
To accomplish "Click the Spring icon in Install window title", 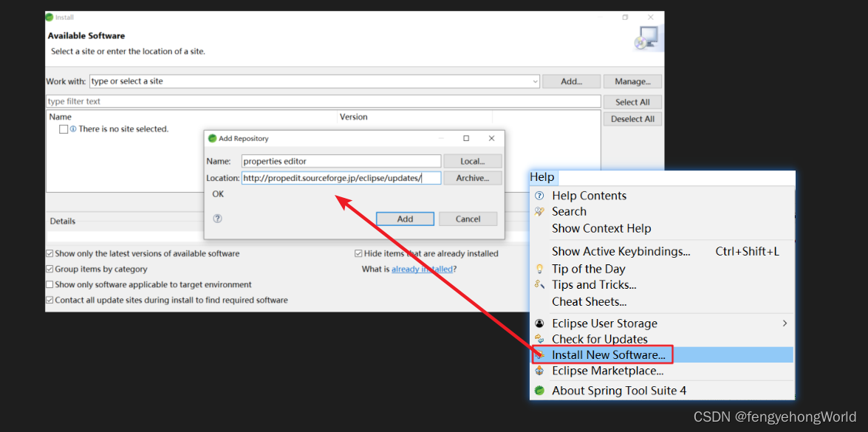I will [x=49, y=17].
